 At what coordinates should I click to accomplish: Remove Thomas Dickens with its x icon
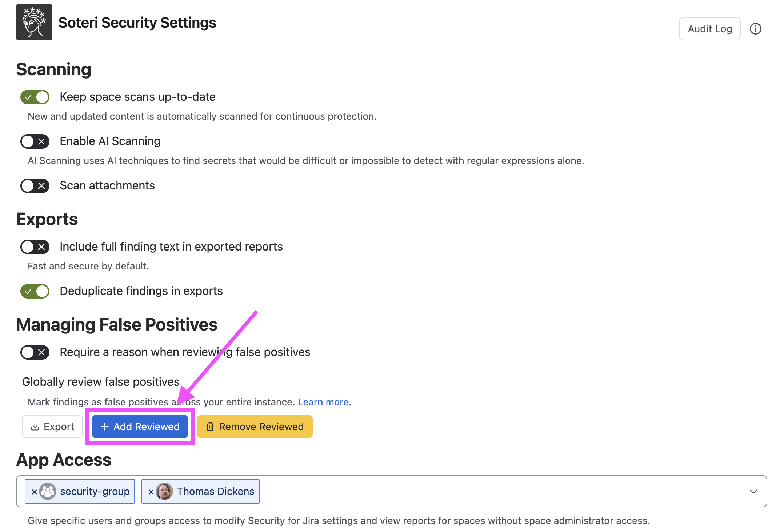click(x=151, y=492)
